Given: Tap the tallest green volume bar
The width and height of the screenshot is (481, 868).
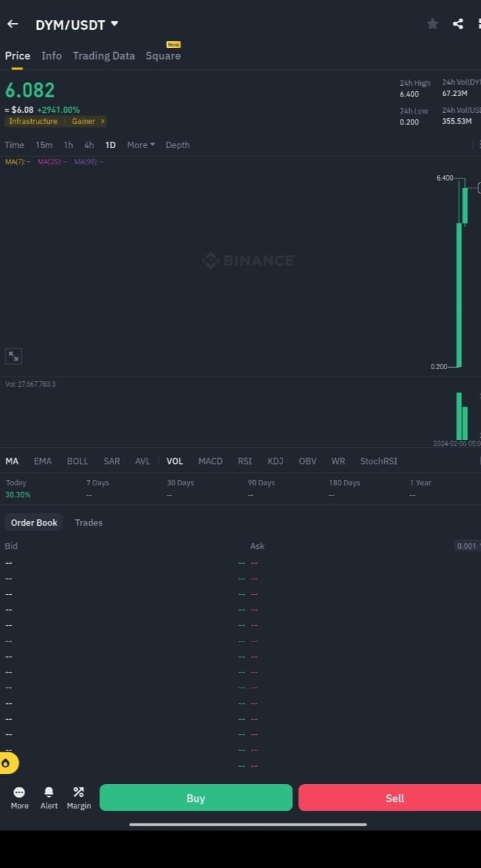Looking at the screenshot, I should [459, 416].
